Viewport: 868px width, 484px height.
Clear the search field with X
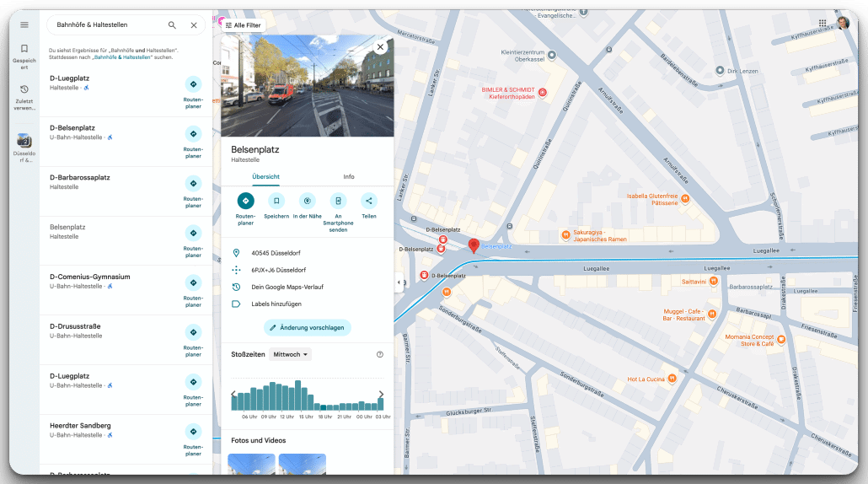pos(194,25)
